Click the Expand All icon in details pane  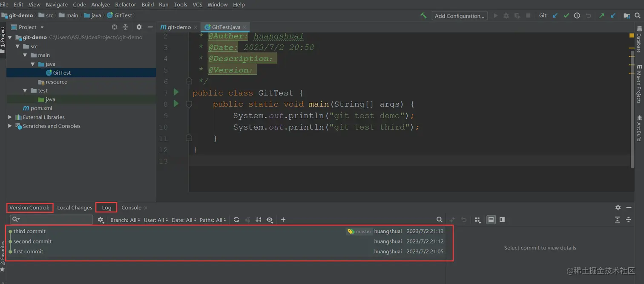click(x=617, y=220)
